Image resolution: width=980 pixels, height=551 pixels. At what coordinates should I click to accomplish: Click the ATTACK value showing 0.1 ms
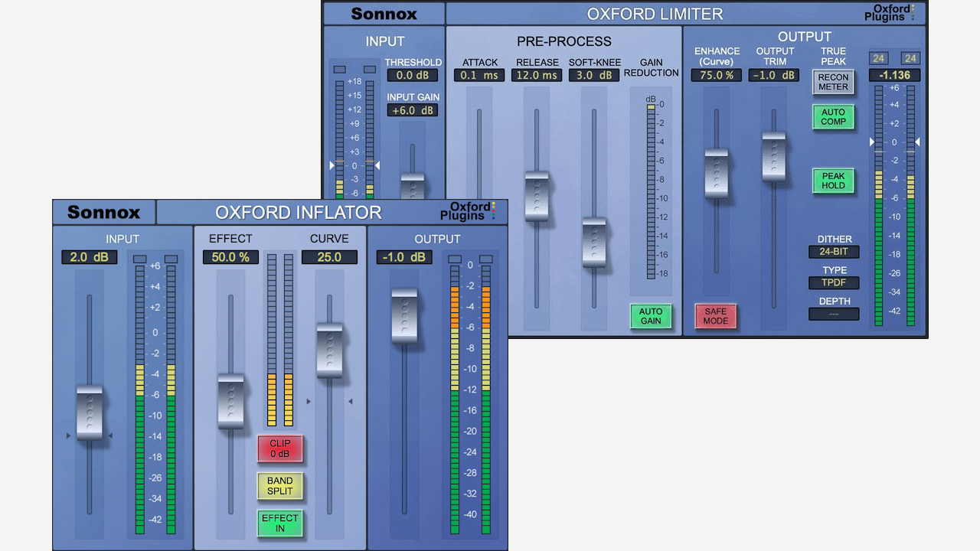pyautogui.click(x=479, y=75)
